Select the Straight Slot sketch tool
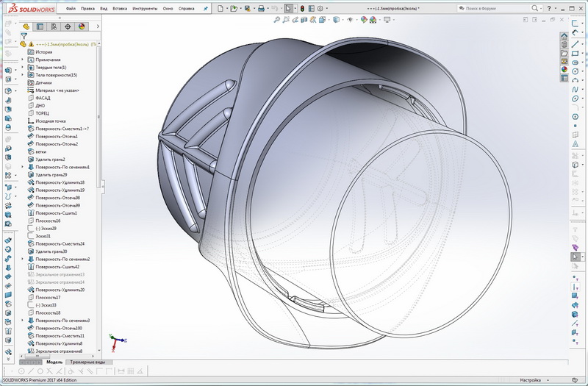This screenshot has width=588, height=386. tap(576, 62)
